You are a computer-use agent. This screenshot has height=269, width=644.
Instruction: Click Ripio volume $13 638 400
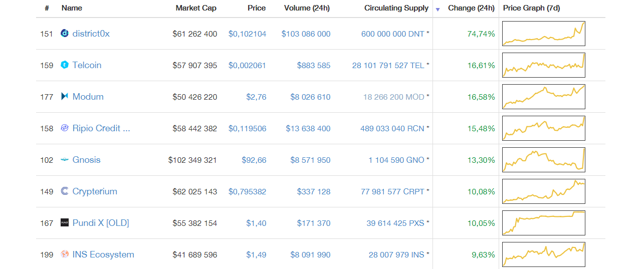(308, 129)
